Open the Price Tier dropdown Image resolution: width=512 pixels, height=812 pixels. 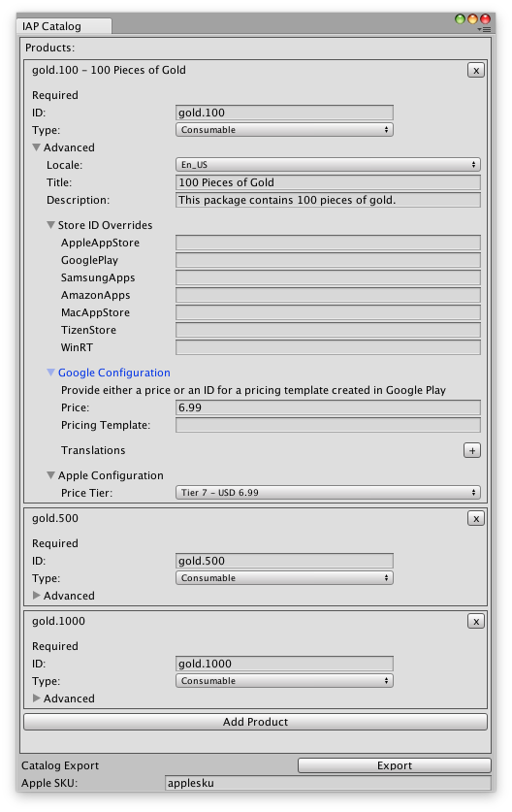click(x=328, y=493)
